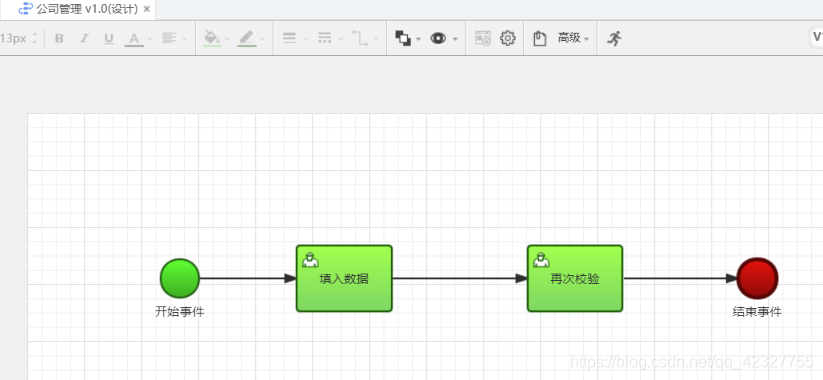
Task: Click the clipboard icon before 高级
Action: 540,38
